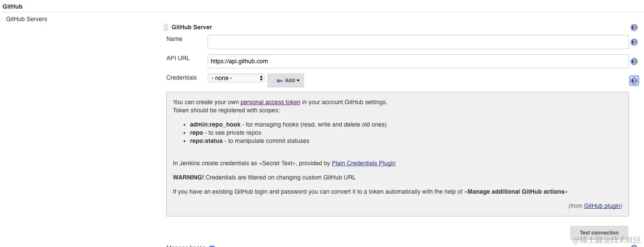Open help for the API URL field
The image size is (644, 247).
coord(634,62)
